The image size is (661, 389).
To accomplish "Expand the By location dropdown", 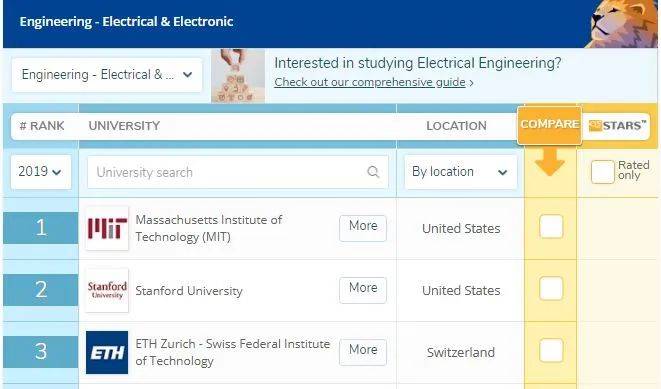I will (x=460, y=172).
